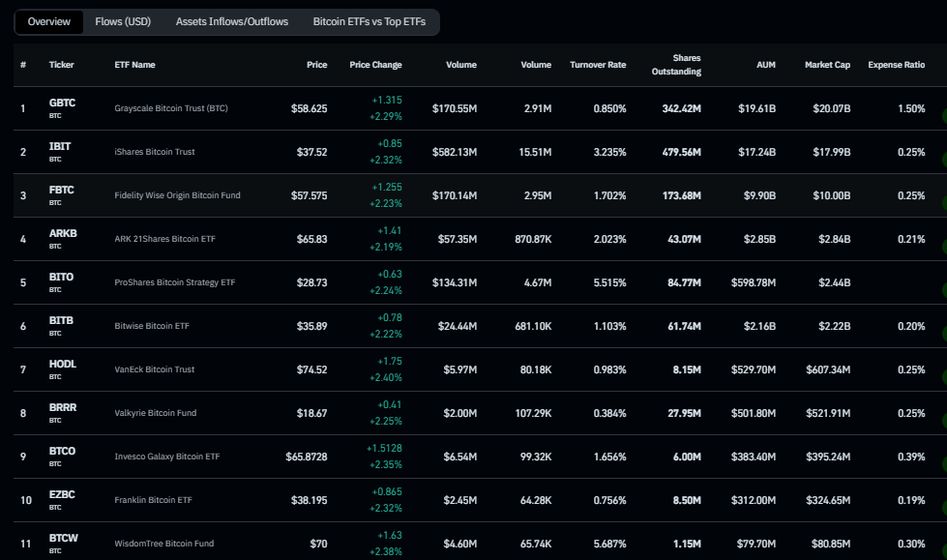Image resolution: width=947 pixels, height=560 pixels.
Task: Open the Assets Inflows/Outflows tab
Action: tap(231, 21)
